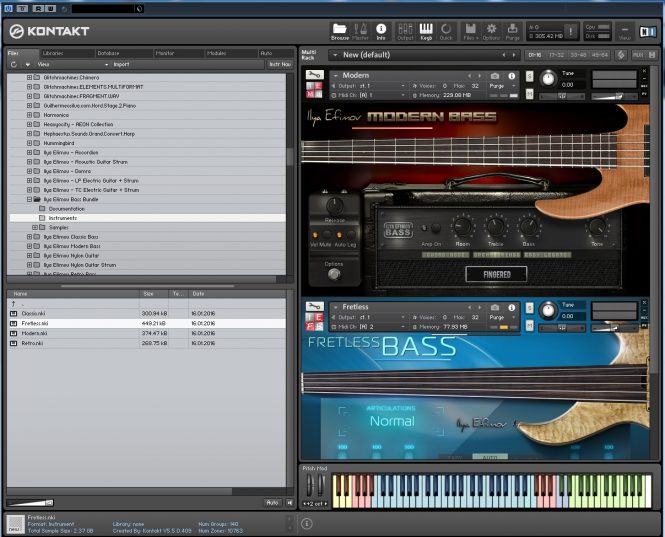Click the eject icon in Files browser toolbar

pyautogui.click(x=28, y=64)
